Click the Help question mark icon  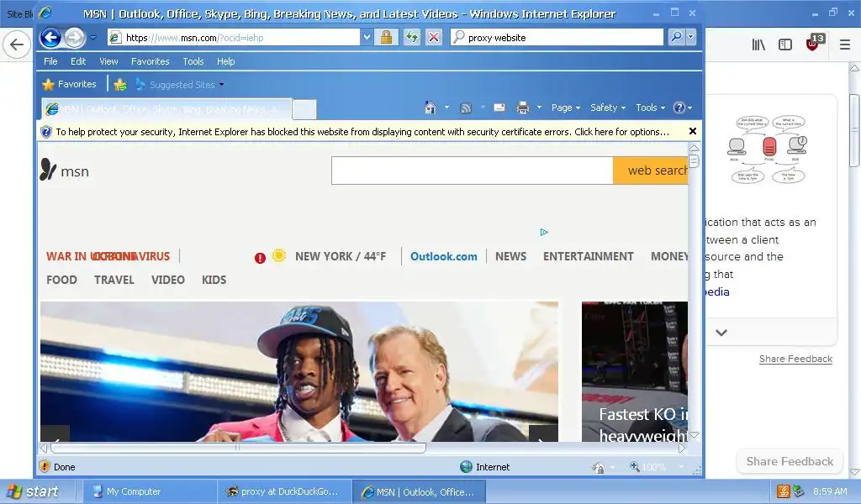click(679, 108)
